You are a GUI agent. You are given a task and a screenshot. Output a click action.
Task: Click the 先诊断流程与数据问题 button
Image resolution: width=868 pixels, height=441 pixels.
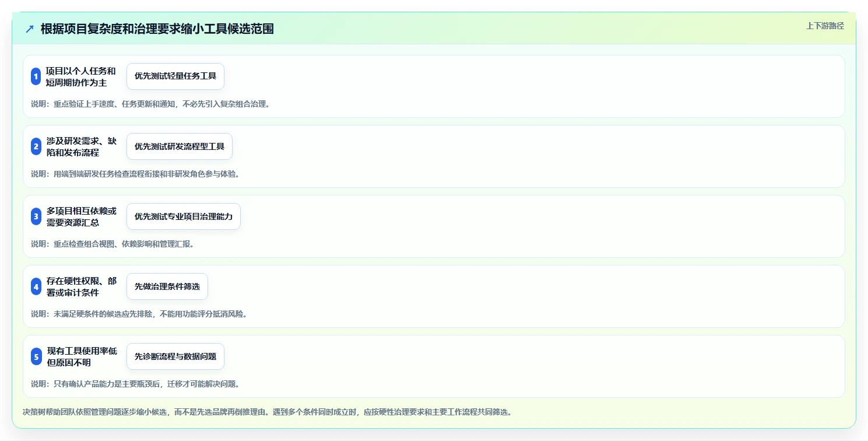pyautogui.click(x=175, y=356)
